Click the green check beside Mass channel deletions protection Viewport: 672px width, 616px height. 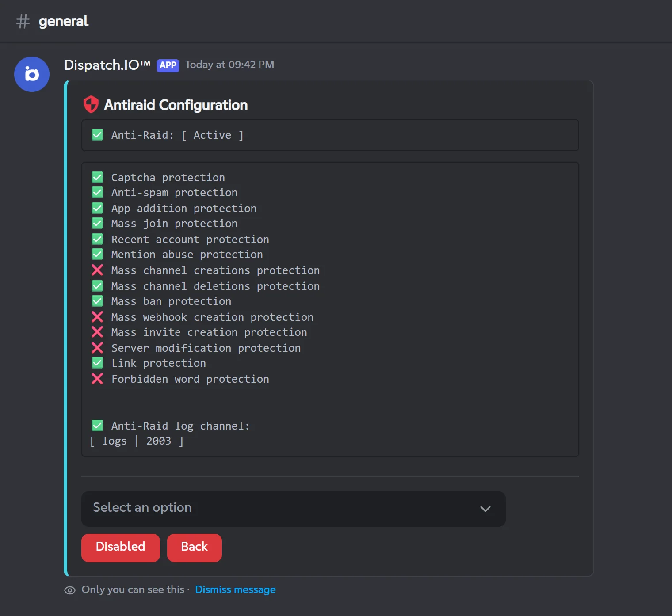point(97,286)
